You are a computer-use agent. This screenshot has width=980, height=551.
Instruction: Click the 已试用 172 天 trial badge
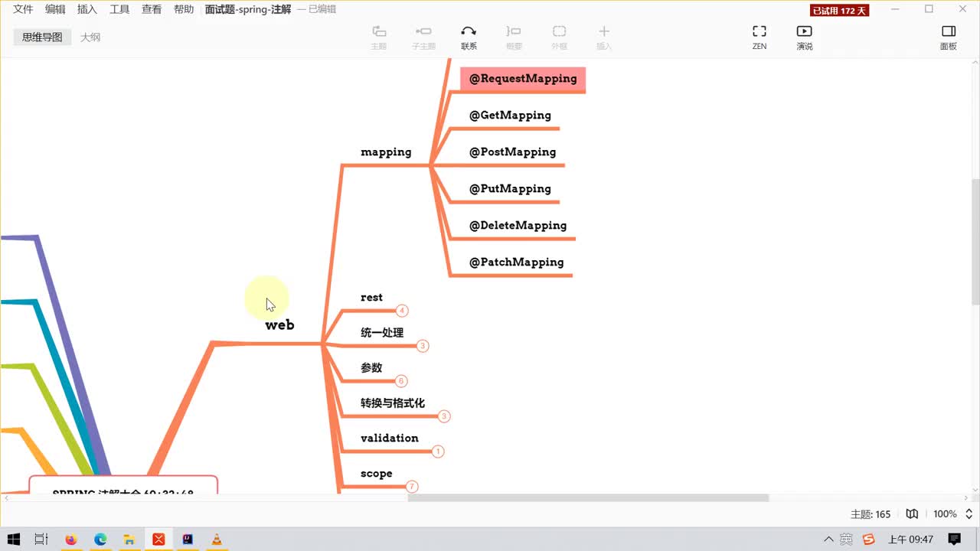(x=840, y=10)
